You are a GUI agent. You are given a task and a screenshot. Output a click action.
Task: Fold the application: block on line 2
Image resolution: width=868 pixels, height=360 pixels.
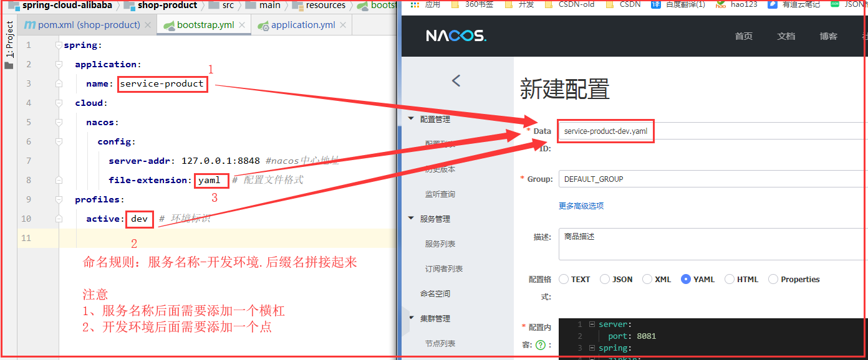click(59, 64)
